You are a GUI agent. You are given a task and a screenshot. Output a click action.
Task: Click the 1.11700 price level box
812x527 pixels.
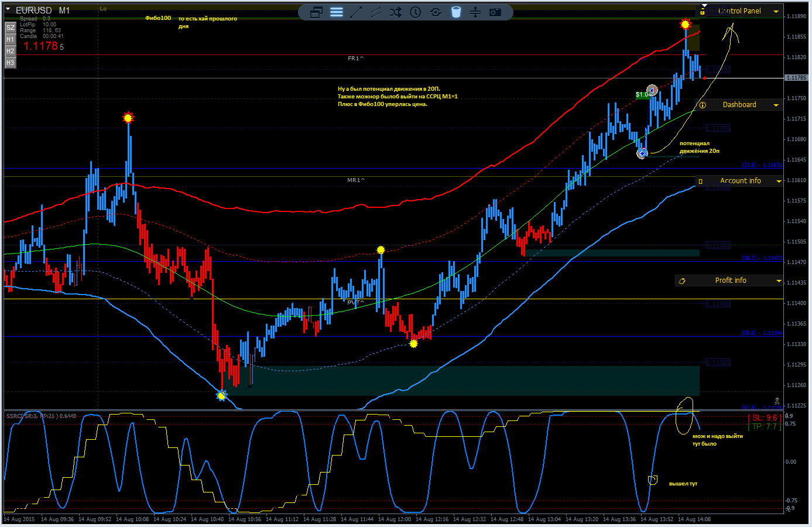pos(718,128)
